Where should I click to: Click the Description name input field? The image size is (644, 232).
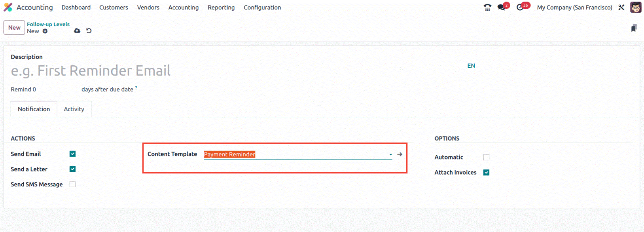(x=237, y=71)
